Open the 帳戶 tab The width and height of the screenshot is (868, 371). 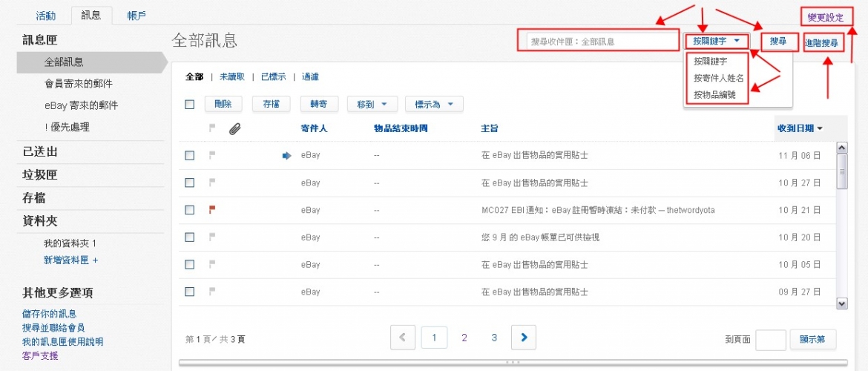tap(137, 16)
